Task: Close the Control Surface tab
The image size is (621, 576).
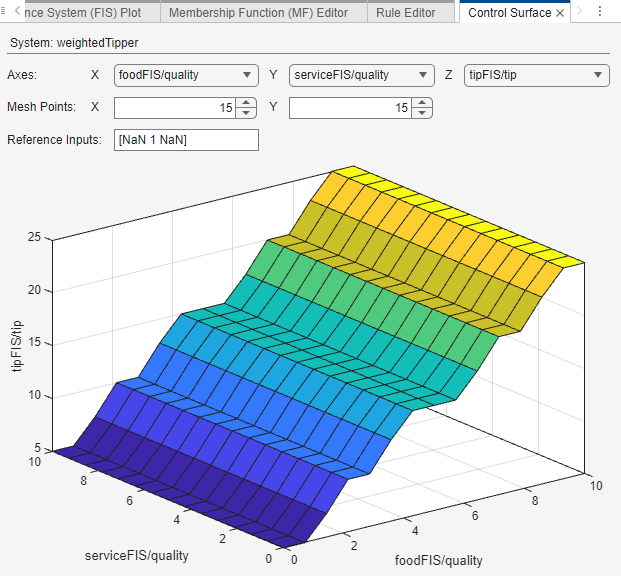Action: [560, 13]
